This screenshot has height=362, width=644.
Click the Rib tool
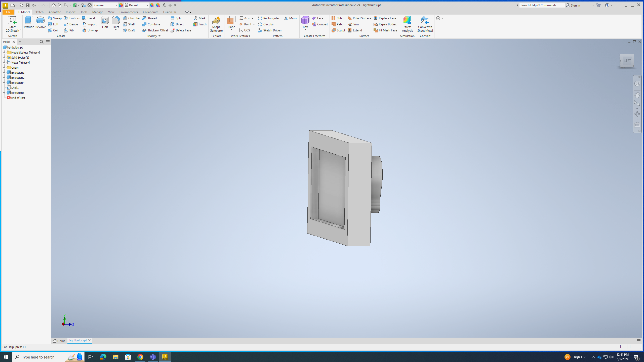[x=69, y=30]
